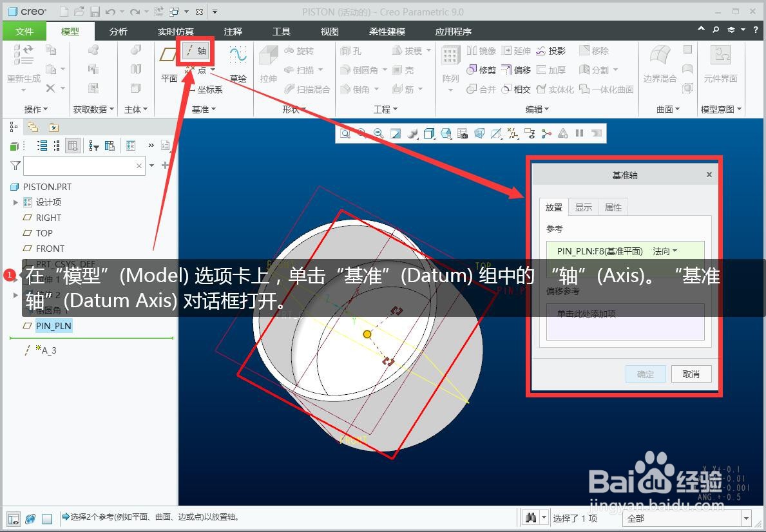Click the Boundary Blend (边界混合) tool
Screen dimensions: 766x532
(660, 64)
